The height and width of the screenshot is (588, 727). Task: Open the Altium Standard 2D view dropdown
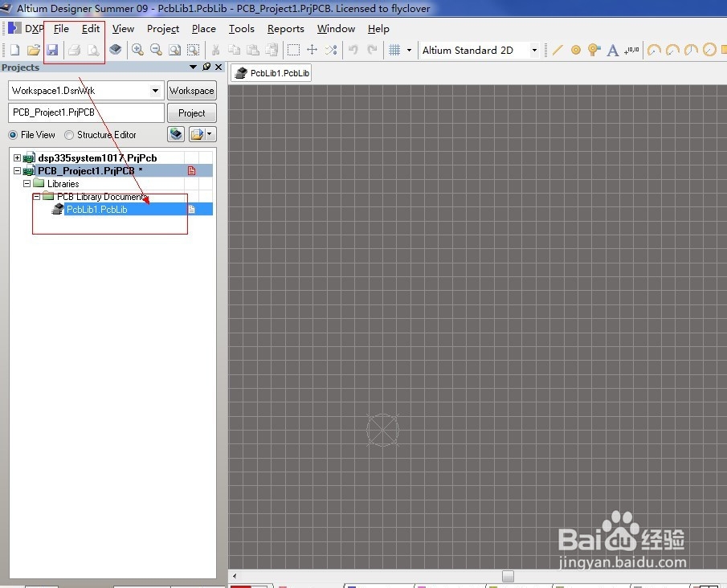(534, 50)
